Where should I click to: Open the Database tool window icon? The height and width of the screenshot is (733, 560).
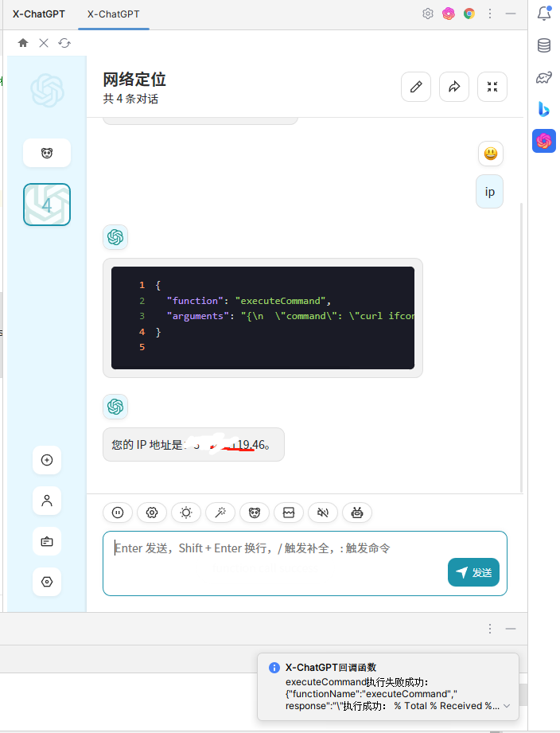544,45
